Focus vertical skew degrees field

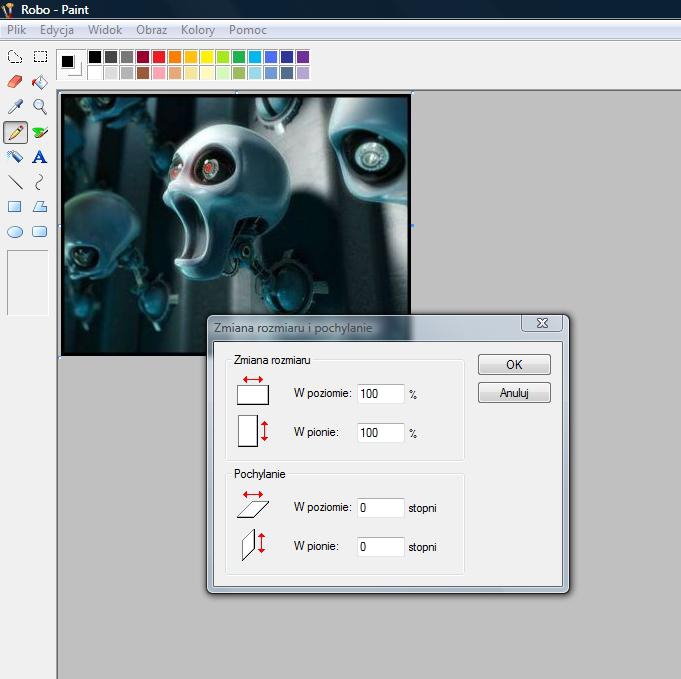(x=381, y=547)
